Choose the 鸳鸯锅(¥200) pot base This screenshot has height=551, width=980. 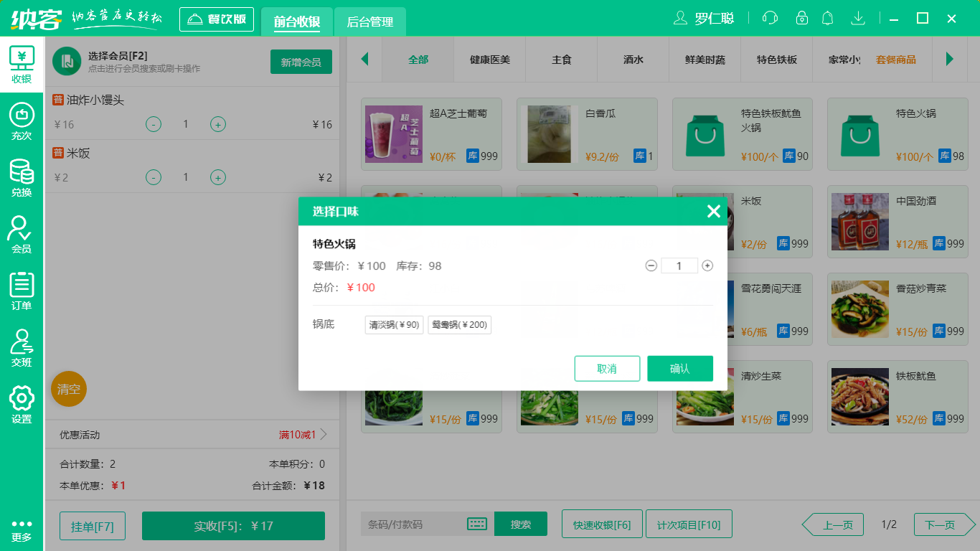click(x=459, y=324)
